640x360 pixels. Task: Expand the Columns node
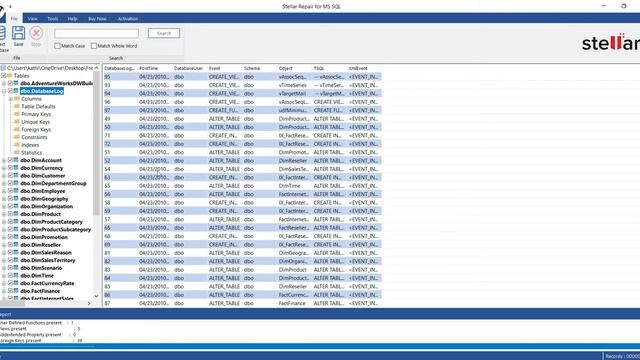click(11, 99)
